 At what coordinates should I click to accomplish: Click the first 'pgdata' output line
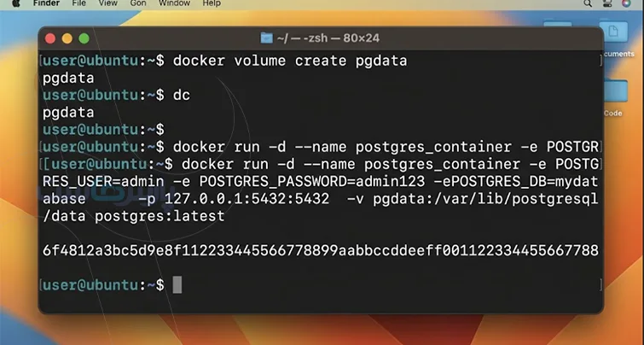pyautogui.click(x=68, y=78)
